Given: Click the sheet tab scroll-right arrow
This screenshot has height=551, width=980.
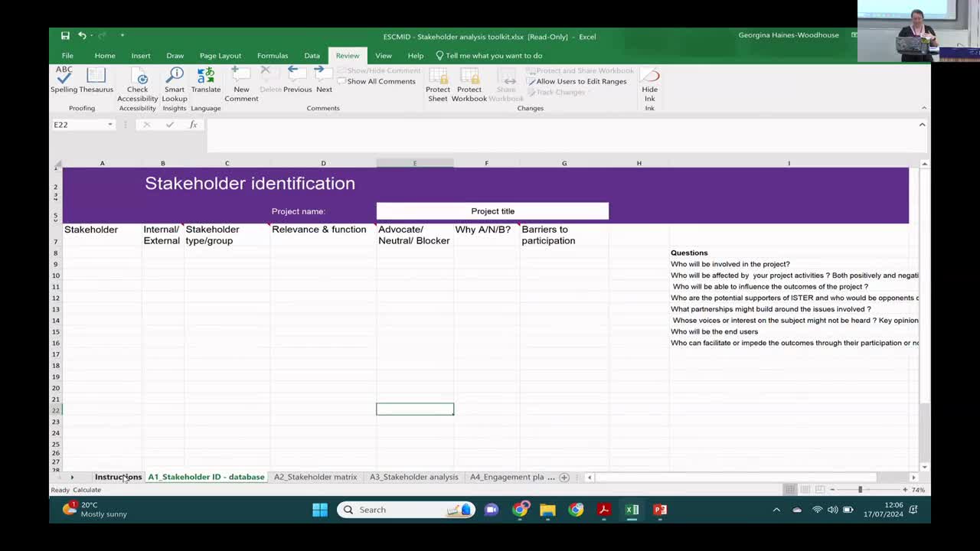Looking at the screenshot, I should (x=72, y=477).
